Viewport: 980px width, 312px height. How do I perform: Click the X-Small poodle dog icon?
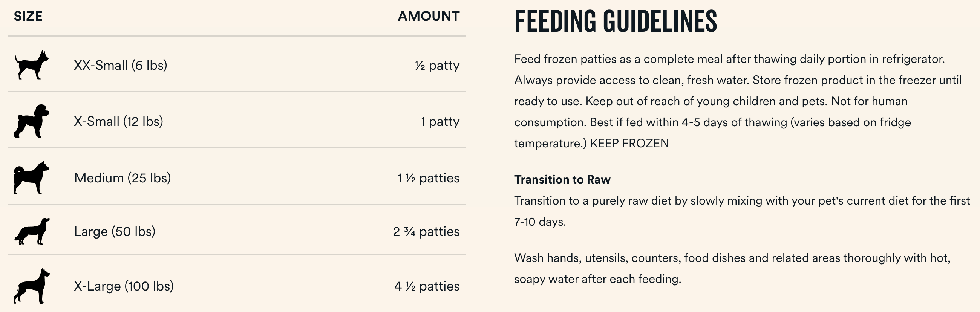(x=32, y=121)
